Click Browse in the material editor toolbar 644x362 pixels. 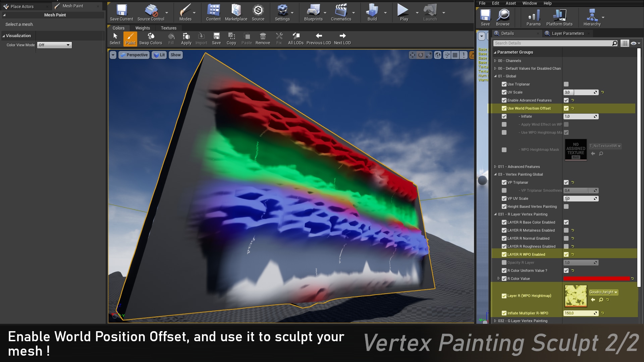pyautogui.click(x=503, y=17)
